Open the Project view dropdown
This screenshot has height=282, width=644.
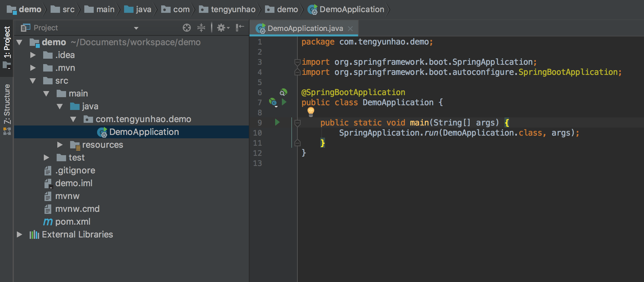tap(136, 28)
